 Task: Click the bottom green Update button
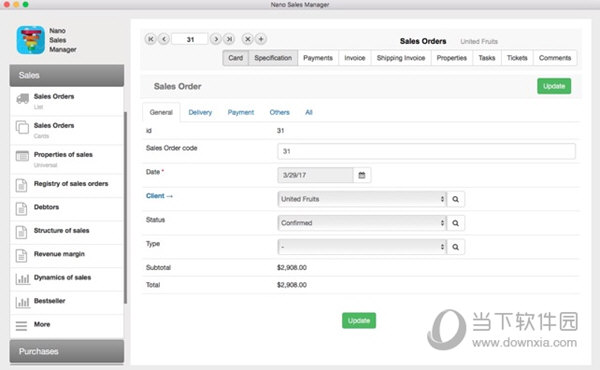(359, 321)
